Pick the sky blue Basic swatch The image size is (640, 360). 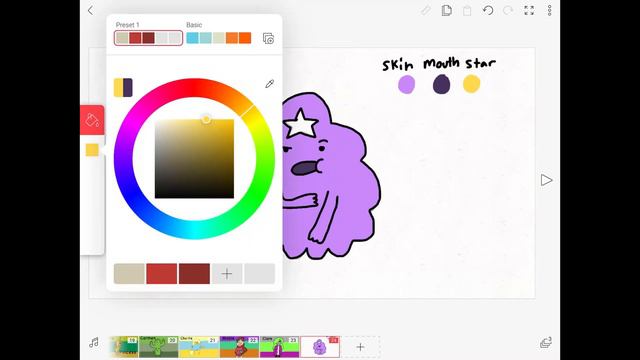192,38
